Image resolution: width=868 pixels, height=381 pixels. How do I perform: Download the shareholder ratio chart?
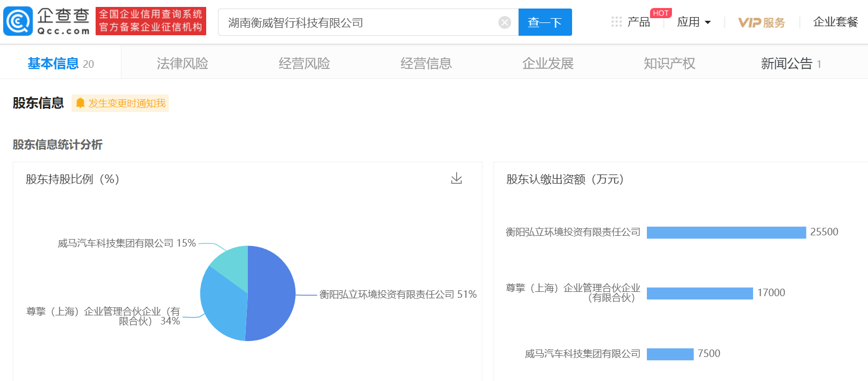(456, 178)
